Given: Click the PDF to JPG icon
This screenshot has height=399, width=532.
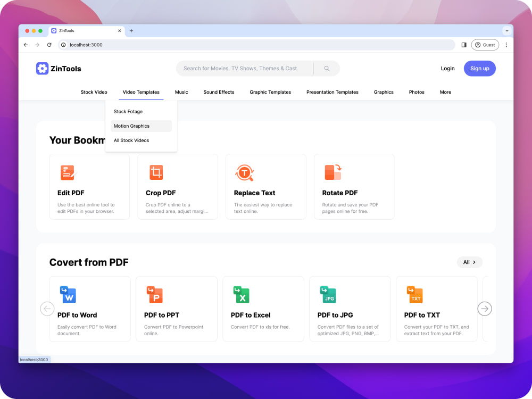Looking at the screenshot, I should [x=328, y=295].
